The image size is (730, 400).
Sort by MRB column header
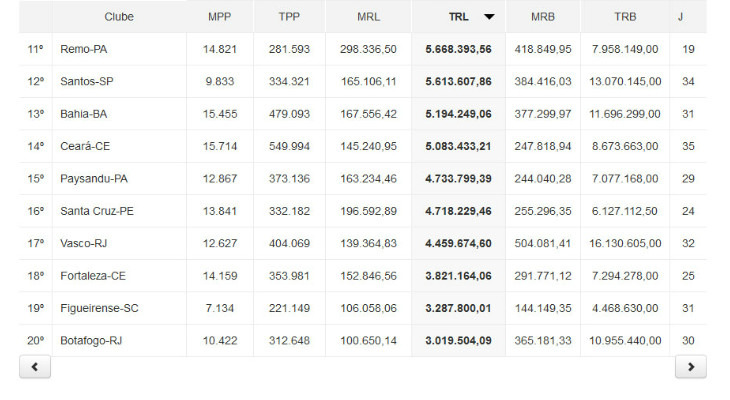(x=543, y=17)
